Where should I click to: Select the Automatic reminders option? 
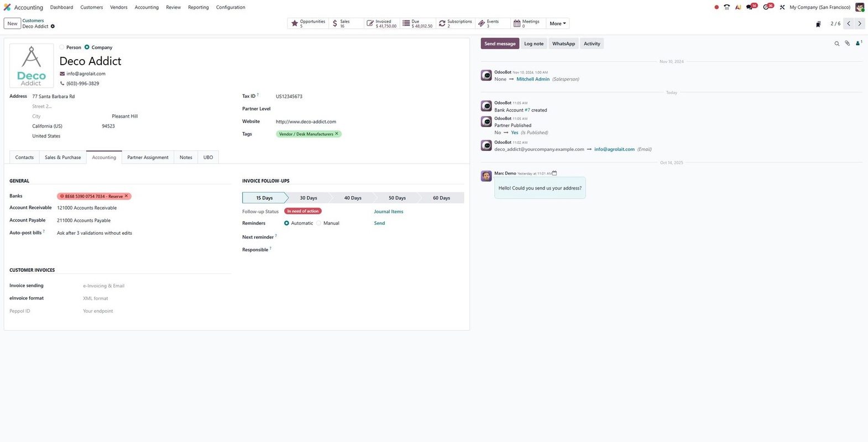pos(286,223)
